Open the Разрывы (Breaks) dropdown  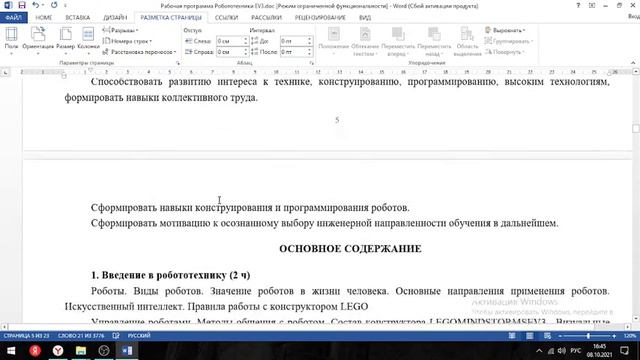point(120,30)
